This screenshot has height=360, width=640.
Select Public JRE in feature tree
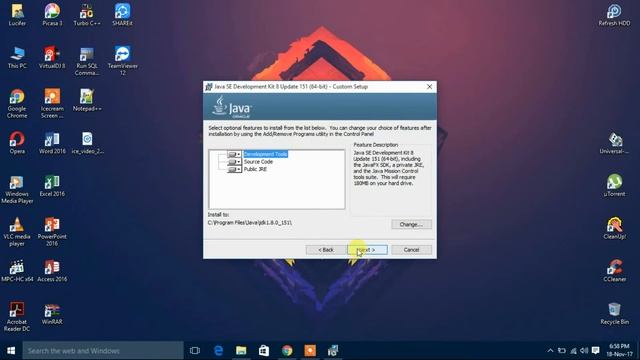[x=255, y=169]
